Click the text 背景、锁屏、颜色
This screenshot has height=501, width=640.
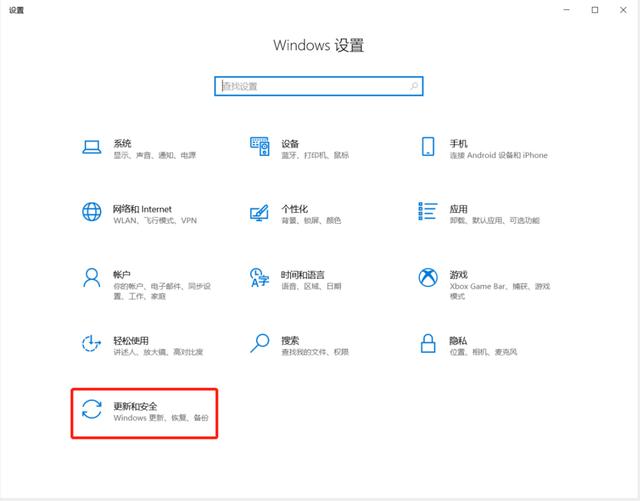(311, 220)
